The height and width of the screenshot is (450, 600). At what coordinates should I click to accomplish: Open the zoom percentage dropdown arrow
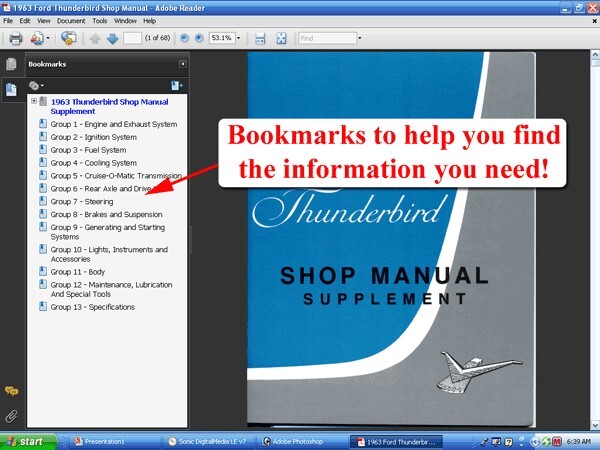[x=238, y=38]
